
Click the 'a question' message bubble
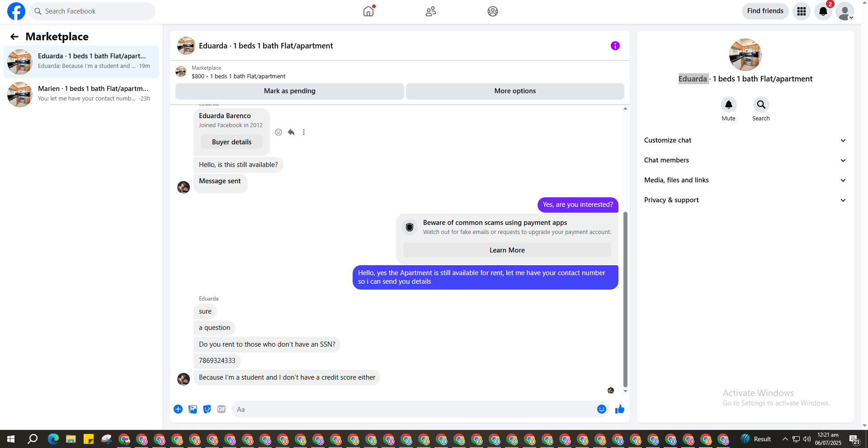(214, 328)
